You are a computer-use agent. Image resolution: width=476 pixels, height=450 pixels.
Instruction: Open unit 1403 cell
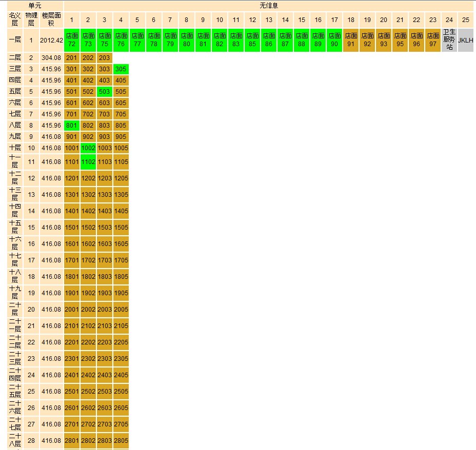[105, 211]
